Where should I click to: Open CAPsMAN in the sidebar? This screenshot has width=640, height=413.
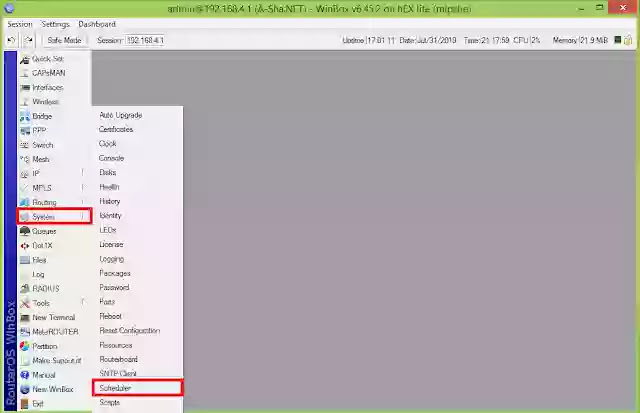click(x=54, y=73)
